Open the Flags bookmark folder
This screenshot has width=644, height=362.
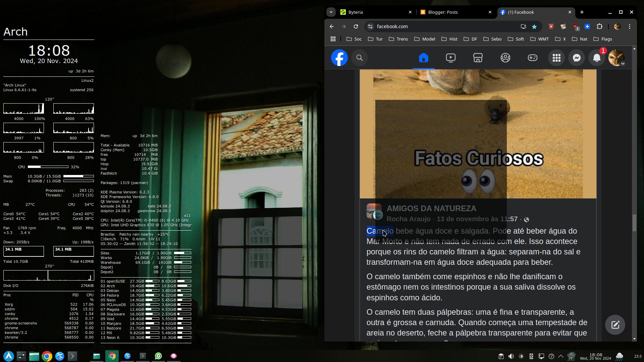click(x=603, y=39)
